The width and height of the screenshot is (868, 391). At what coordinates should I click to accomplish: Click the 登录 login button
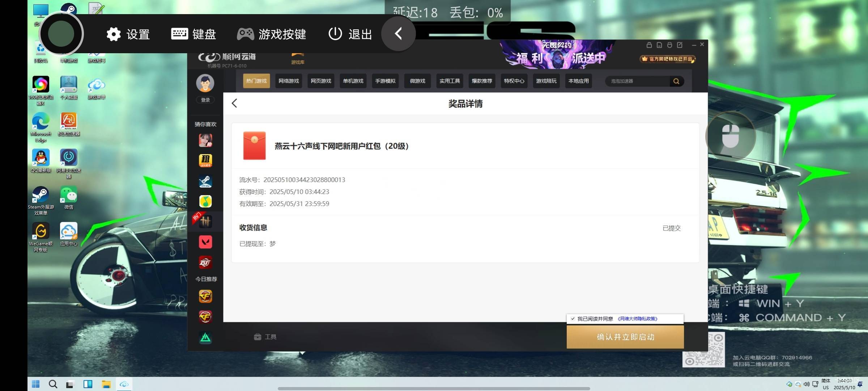(x=205, y=100)
